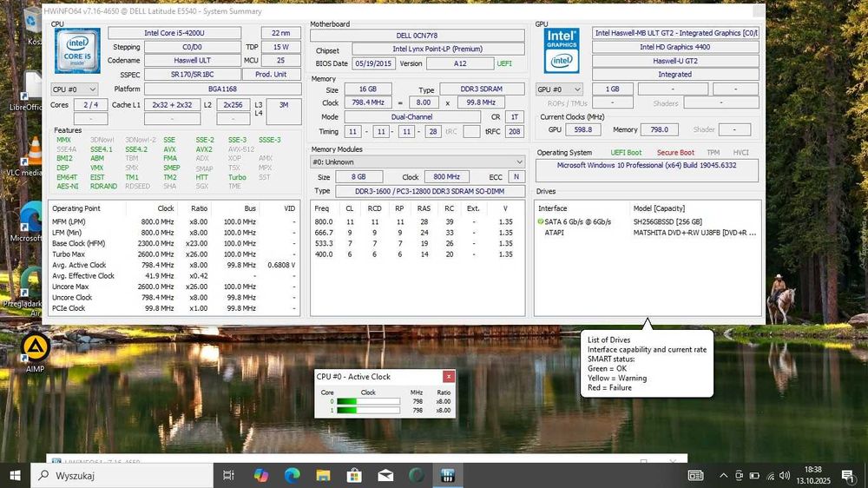Image resolution: width=868 pixels, height=488 pixels.
Task: Click the 'Dual-Channel' memory mode field
Action: click(411, 117)
